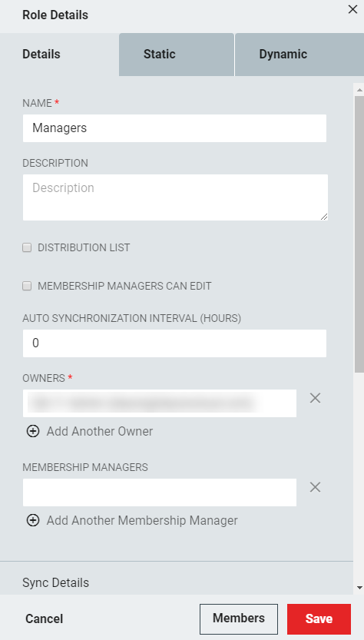Enable the Distribution List checkbox

tap(27, 247)
